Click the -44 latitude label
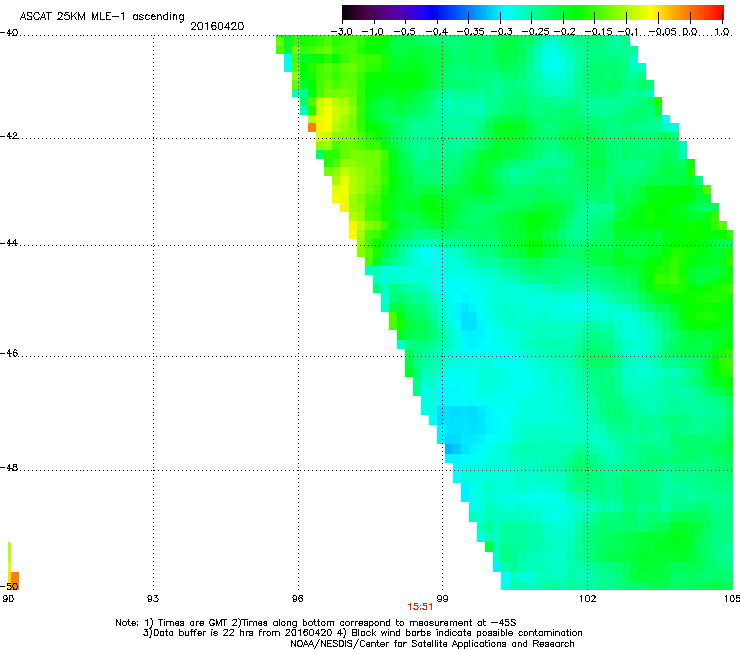Screen dimensions: 740x650 coord(9,243)
